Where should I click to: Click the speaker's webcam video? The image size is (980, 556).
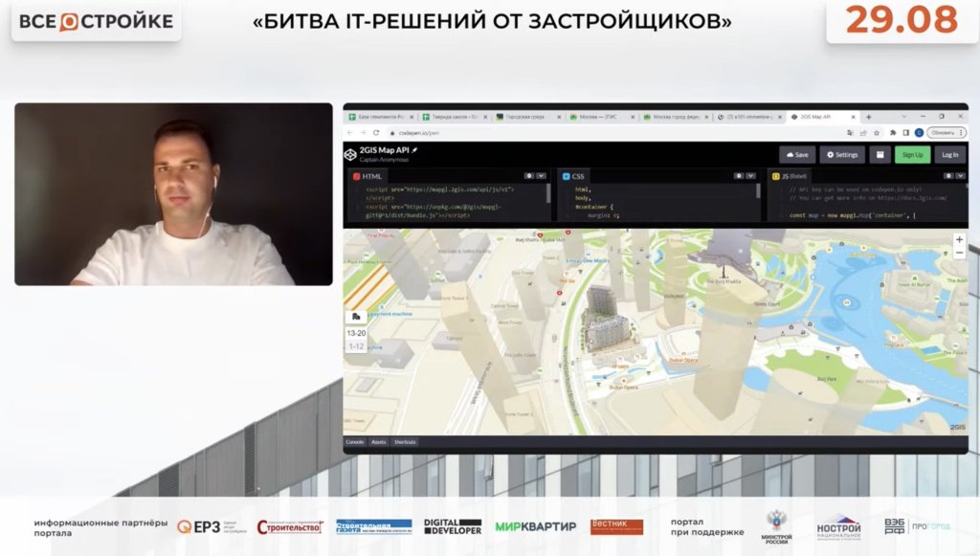click(x=174, y=194)
